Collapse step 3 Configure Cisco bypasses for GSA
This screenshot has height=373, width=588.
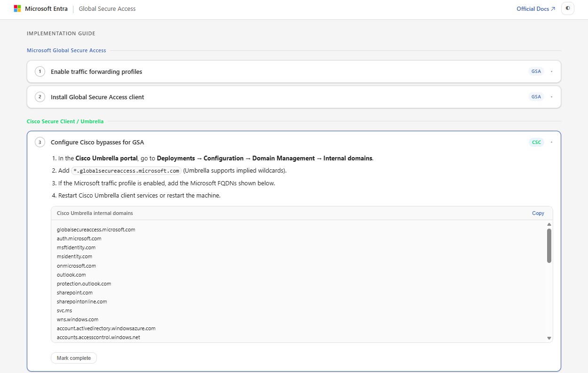point(294,142)
